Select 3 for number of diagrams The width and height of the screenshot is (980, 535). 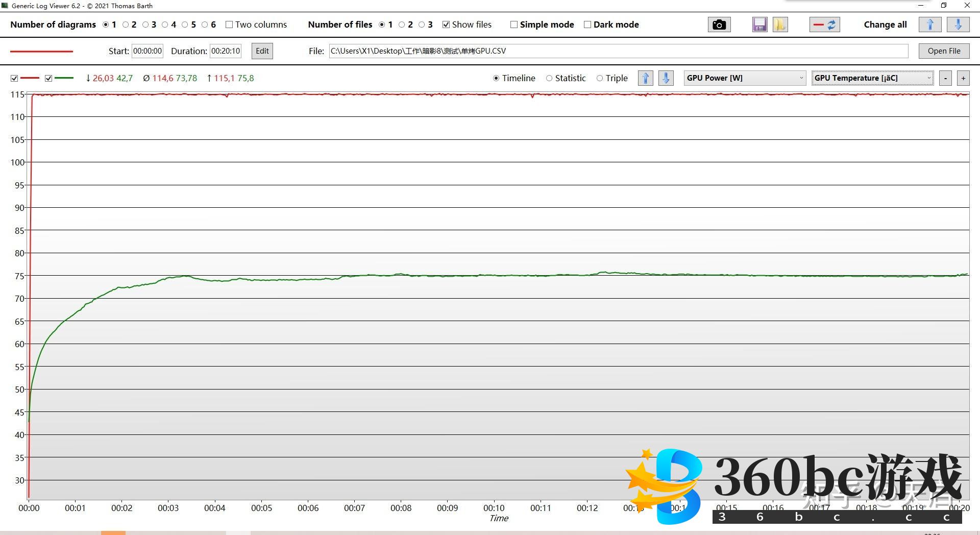[145, 25]
